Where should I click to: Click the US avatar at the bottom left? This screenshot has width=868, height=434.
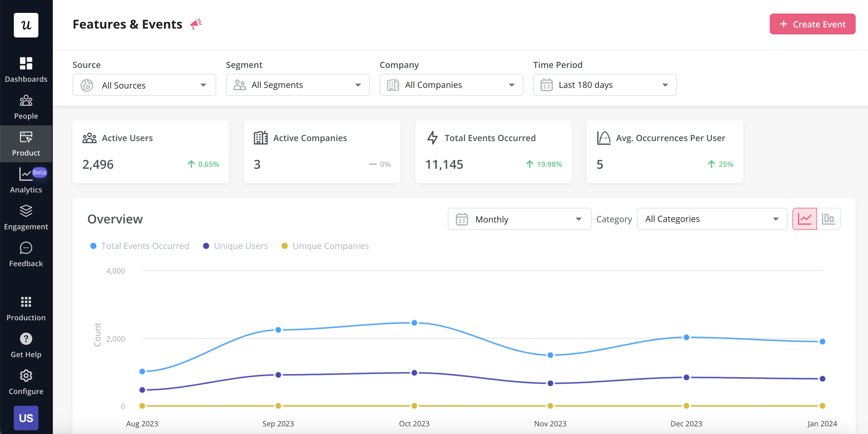pyautogui.click(x=26, y=418)
